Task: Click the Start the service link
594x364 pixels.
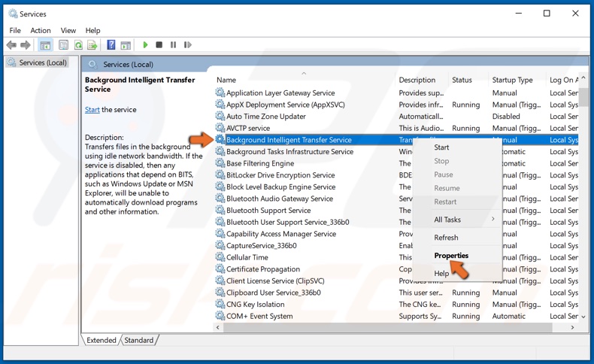Action: [92, 110]
